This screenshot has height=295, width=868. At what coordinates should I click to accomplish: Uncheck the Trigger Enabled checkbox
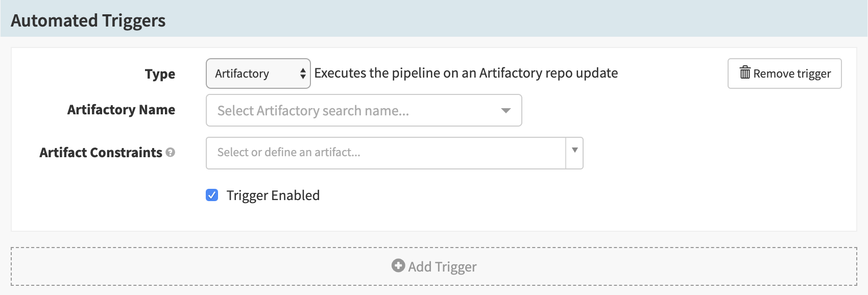212,195
